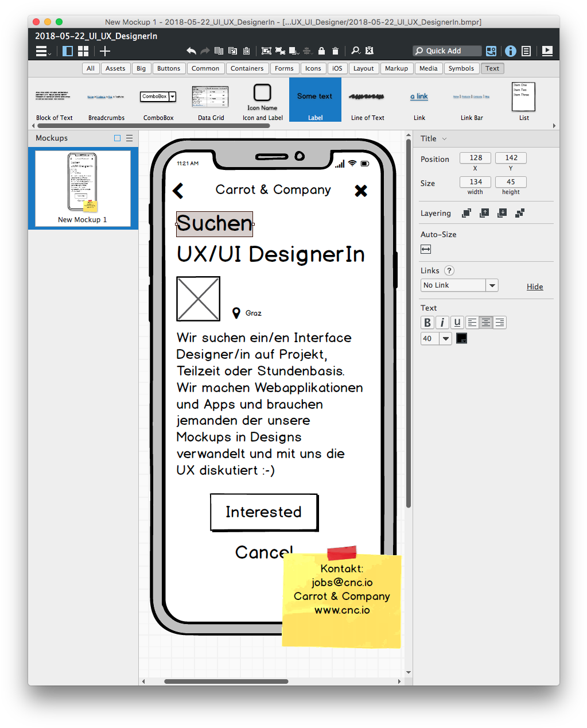Open the text color swatch
The image size is (587, 728).
click(x=461, y=339)
